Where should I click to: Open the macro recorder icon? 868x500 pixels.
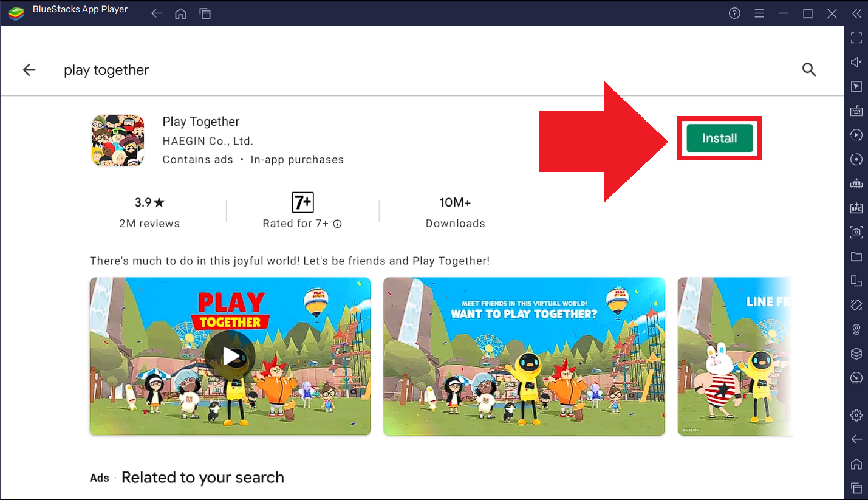click(x=856, y=135)
